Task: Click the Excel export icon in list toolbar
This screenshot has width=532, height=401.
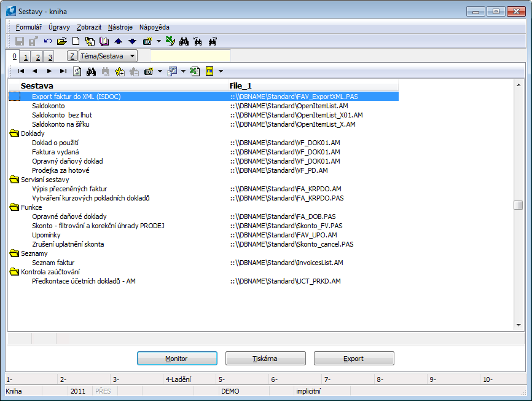Action: pyautogui.click(x=195, y=71)
